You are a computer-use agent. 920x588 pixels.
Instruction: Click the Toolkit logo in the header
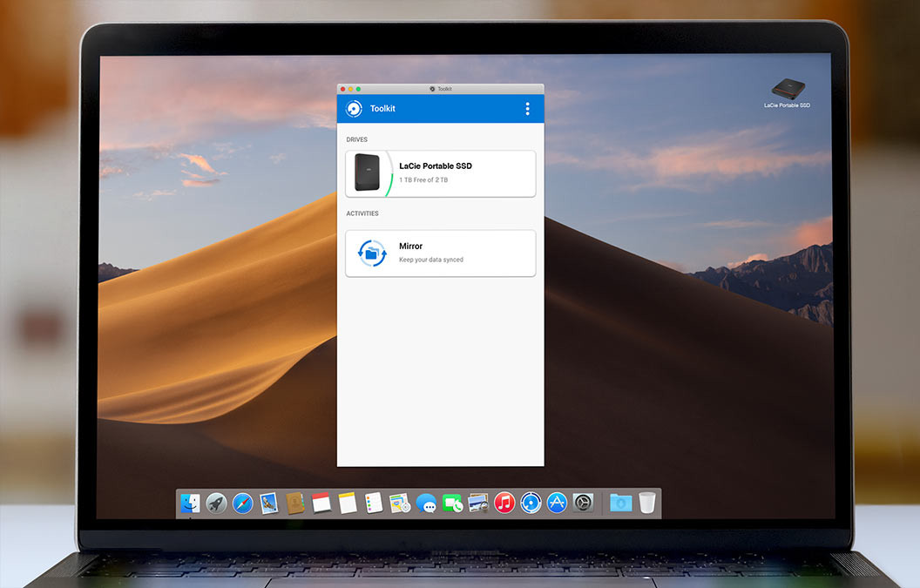[x=354, y=109]
